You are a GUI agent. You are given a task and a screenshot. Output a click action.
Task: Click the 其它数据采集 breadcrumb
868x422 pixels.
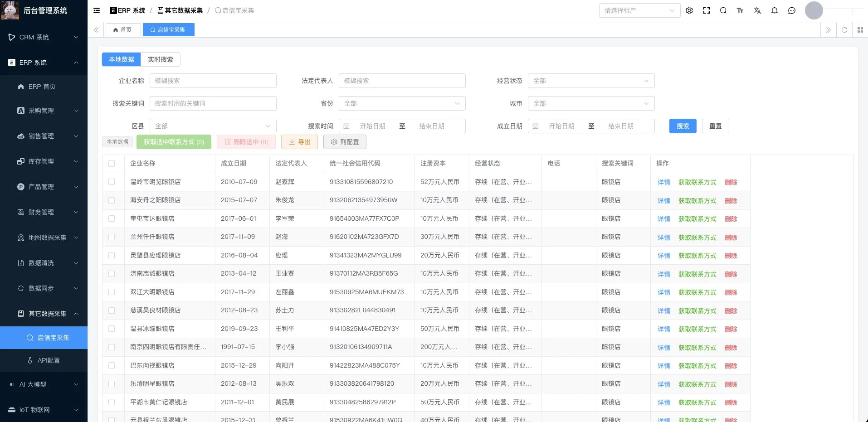(180, 10)
